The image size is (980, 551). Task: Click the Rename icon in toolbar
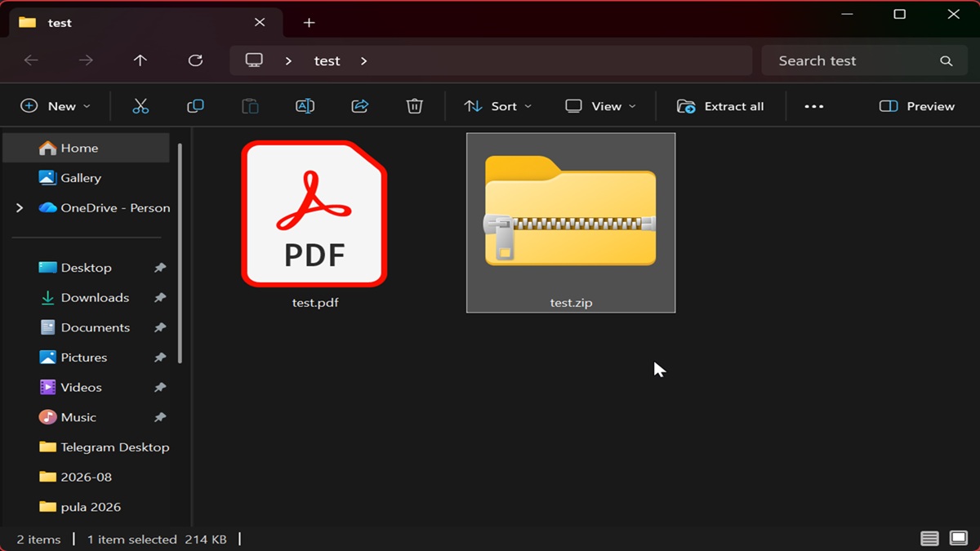(x=305, y=106)
